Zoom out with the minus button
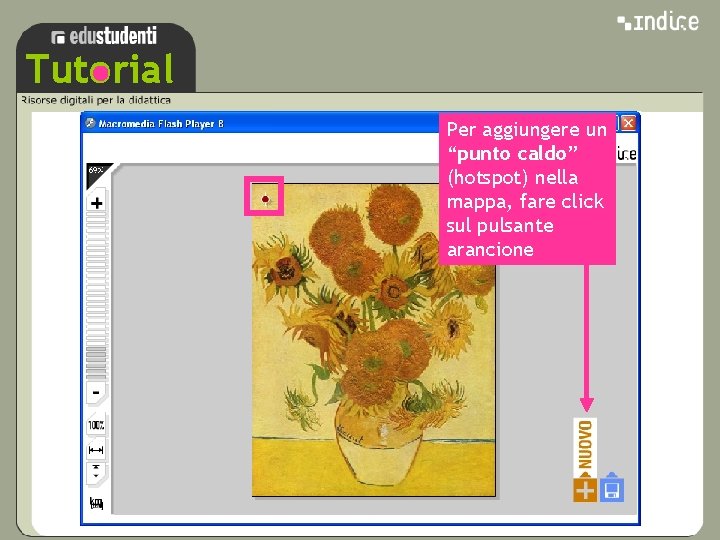This screenshot has width=720, height=540. pyautogui.click(x=96, y=393)
